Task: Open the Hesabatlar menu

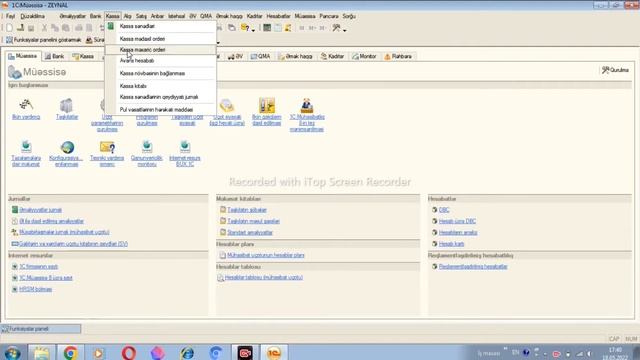Action: click(x=278, y=16)
